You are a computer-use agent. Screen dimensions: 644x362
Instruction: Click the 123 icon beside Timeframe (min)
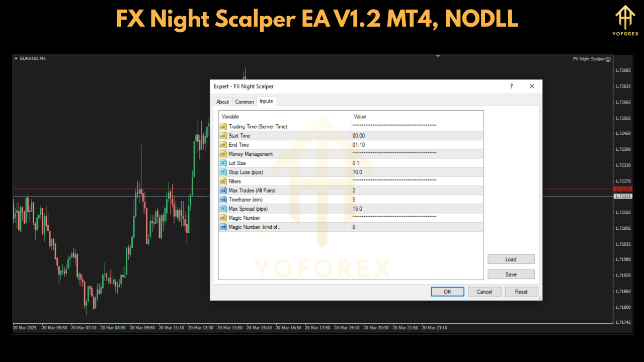[223, 200]
